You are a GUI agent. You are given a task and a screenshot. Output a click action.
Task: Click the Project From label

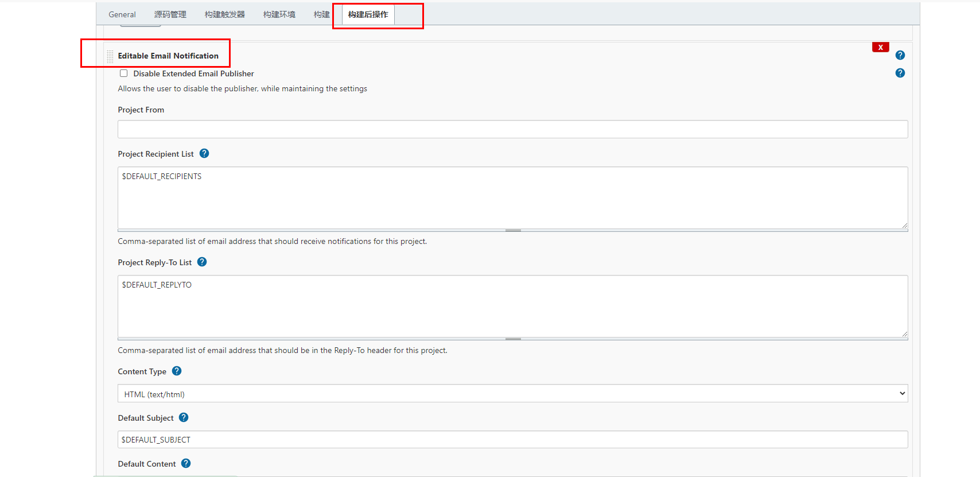[141, 110]
